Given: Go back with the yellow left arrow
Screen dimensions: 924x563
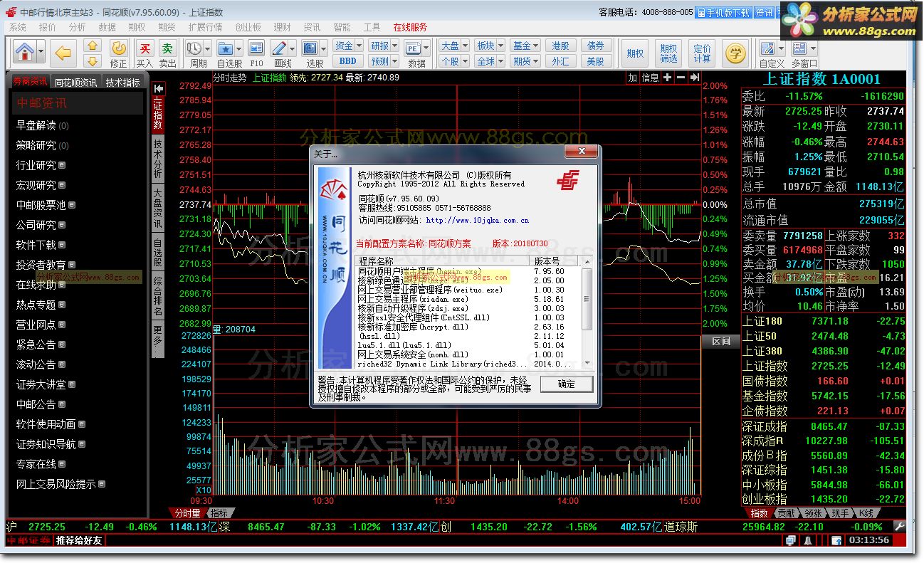Looking at the screenshot, I should tap(63, 53).
